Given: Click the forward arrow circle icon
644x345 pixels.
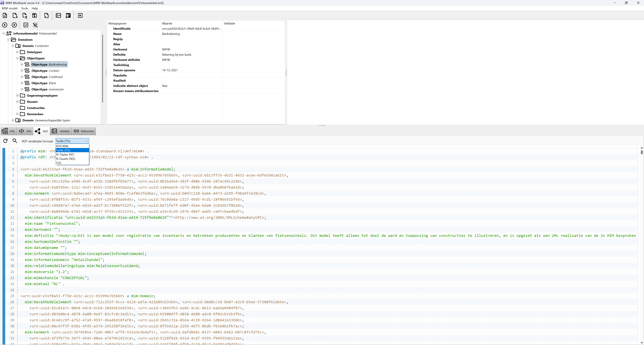Looking at the screenshot, I should click(14, 25).
